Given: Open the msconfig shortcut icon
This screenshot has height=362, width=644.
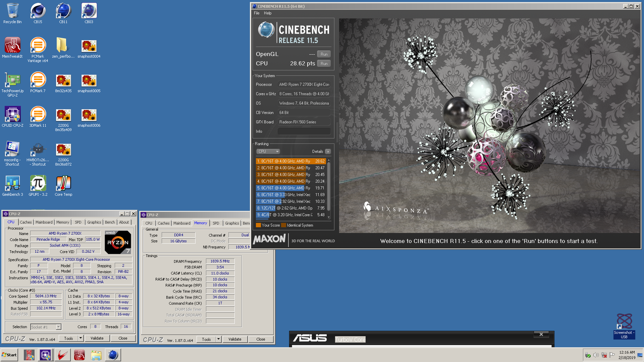Looking at the screenshot, I should [x=12, y=154].
